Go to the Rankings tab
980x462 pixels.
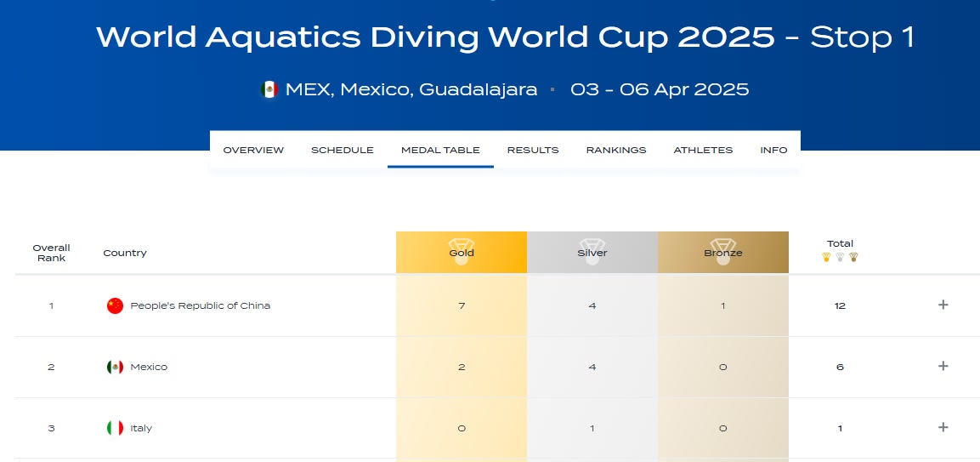pyautogui.click(x=616, y=150)
